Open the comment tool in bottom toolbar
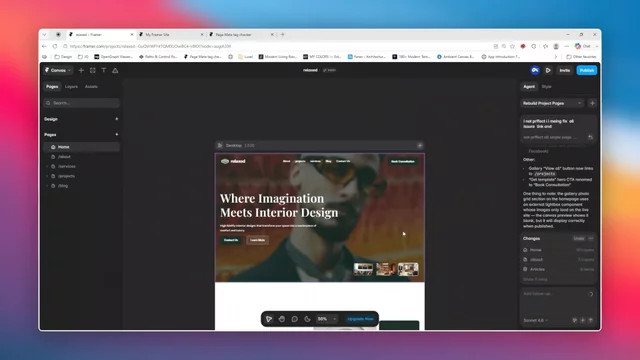The image size is (640, 360). point(294,319)
